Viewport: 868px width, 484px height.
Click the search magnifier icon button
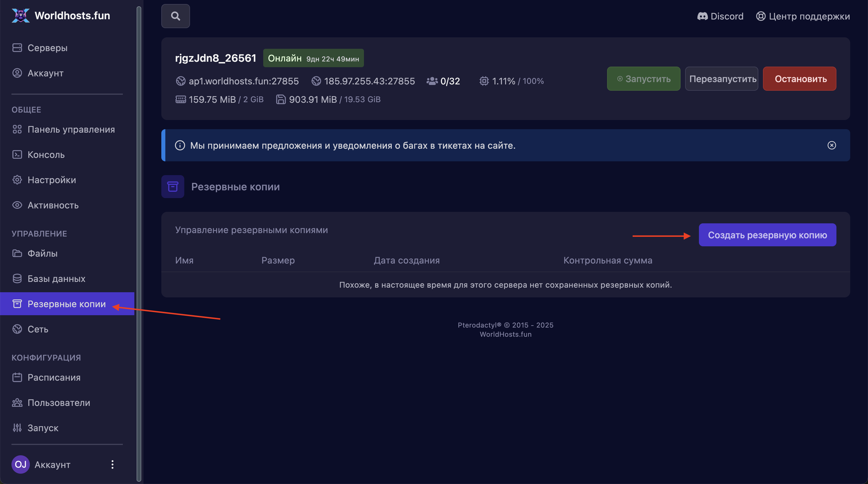[x=175, y=16]
